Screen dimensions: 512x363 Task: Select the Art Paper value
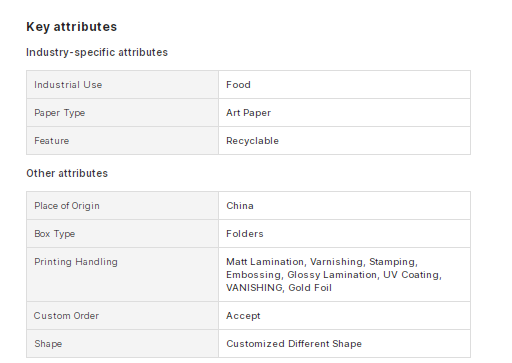point(248,113)
